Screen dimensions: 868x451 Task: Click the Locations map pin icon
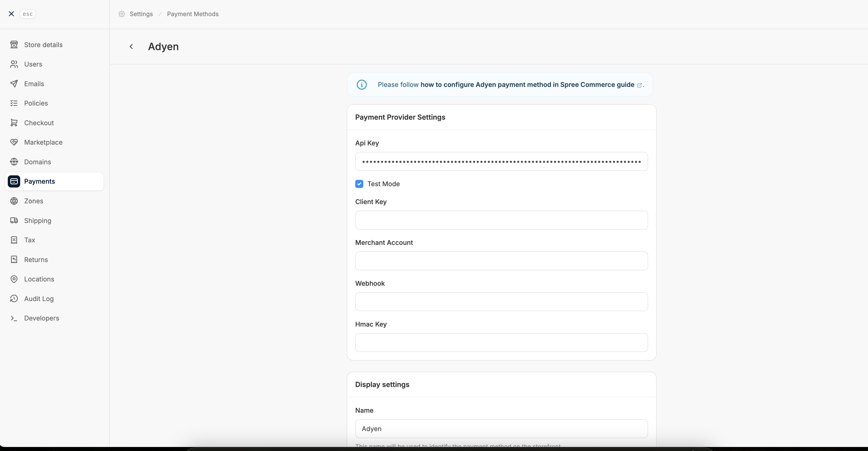(14, 279)
